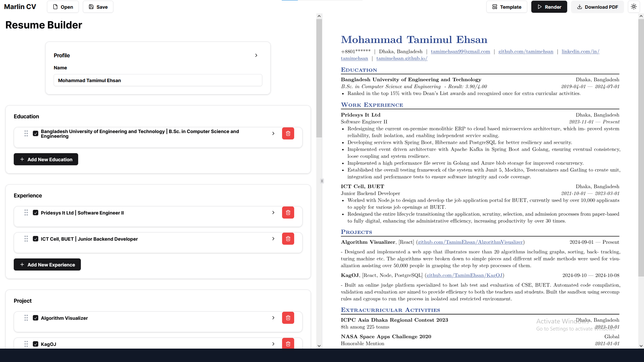Render the resume preview

549,7
